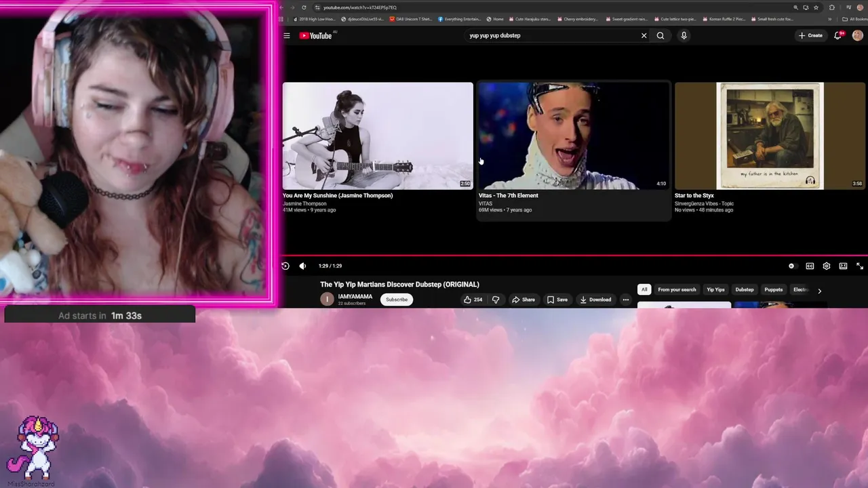
Task: Open the notifications bell
Action: (838, 36)
